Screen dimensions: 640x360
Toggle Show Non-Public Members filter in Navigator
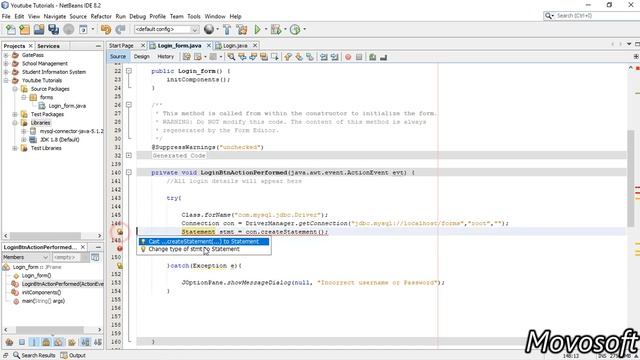(47, 342)
